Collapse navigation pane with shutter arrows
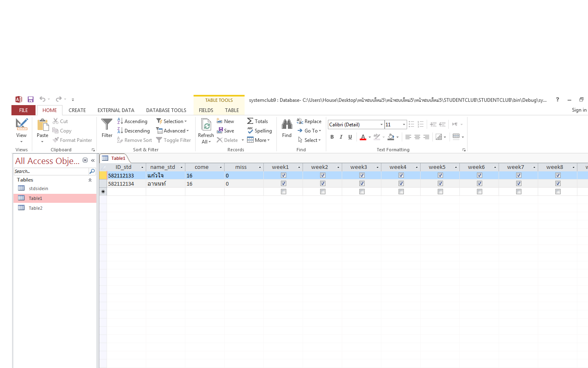Image resolution: width=588 pixels, height=368 pixels. pyautogui.click(x=93, y=161)
